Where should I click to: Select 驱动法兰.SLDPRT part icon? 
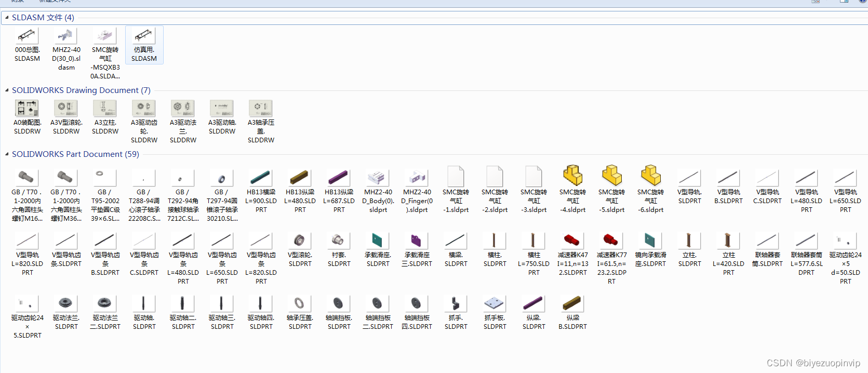click(66, 303)
